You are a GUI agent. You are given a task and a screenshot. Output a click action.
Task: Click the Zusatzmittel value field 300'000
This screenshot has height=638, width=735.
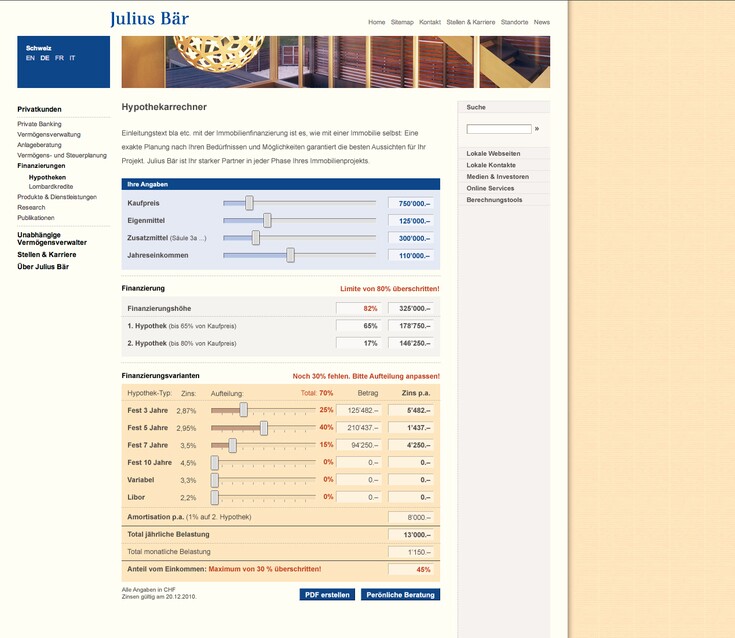[411, 238]
